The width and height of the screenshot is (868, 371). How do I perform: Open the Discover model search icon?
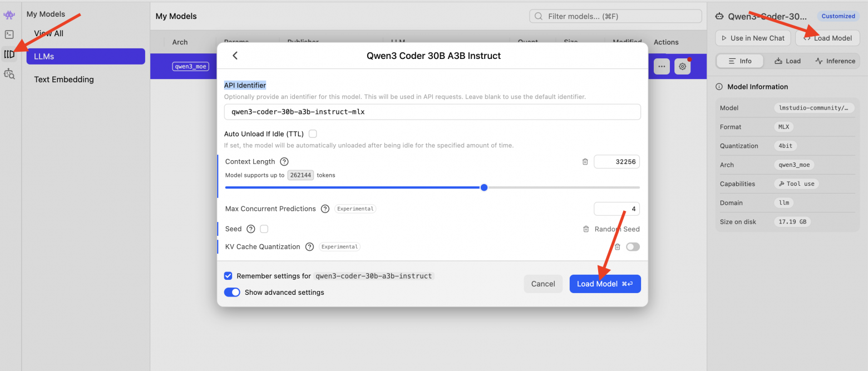coord(9,73)
